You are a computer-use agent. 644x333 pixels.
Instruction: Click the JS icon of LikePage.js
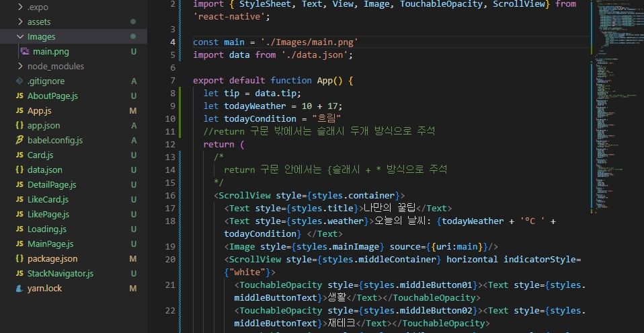[x=19, y=214]
